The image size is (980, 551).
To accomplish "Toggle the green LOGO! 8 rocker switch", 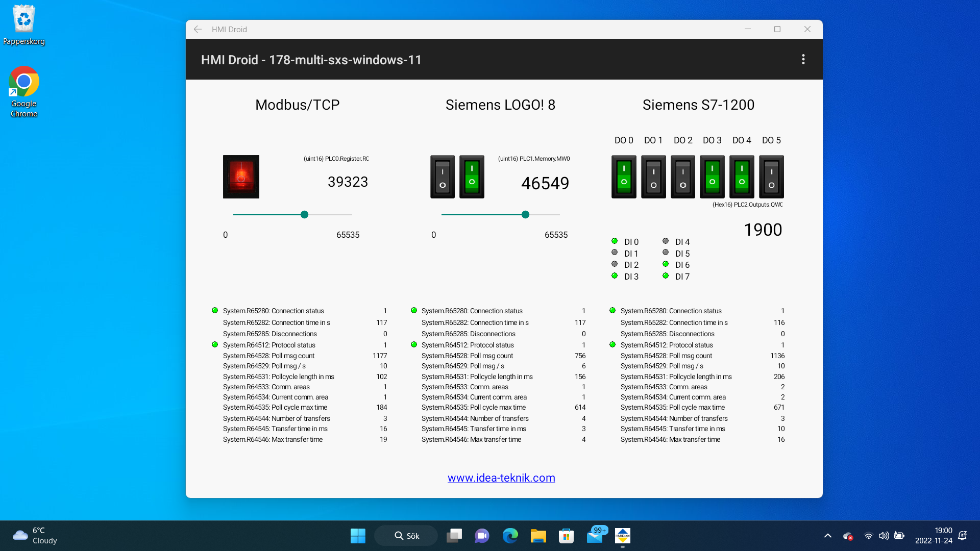I will 472,177.
